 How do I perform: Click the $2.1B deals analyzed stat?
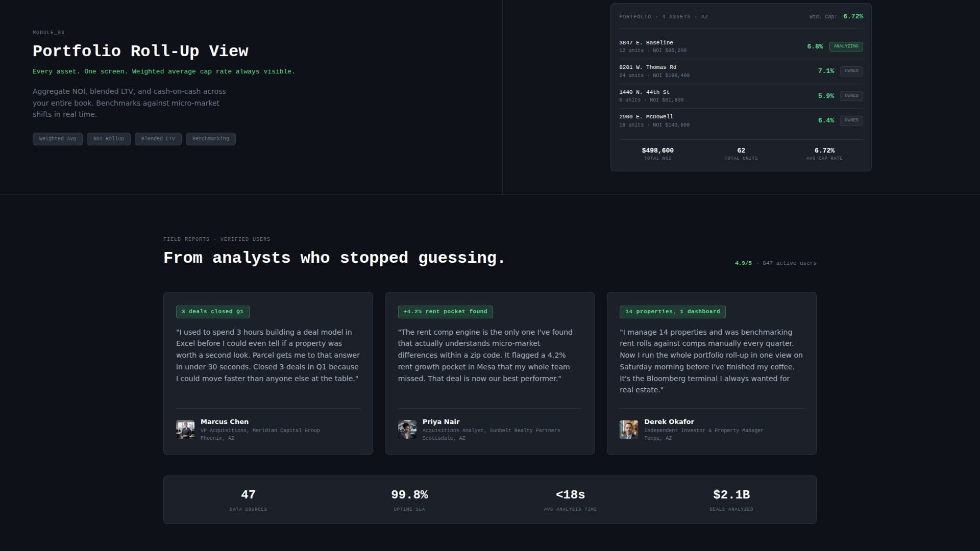(x=731, y=495)
